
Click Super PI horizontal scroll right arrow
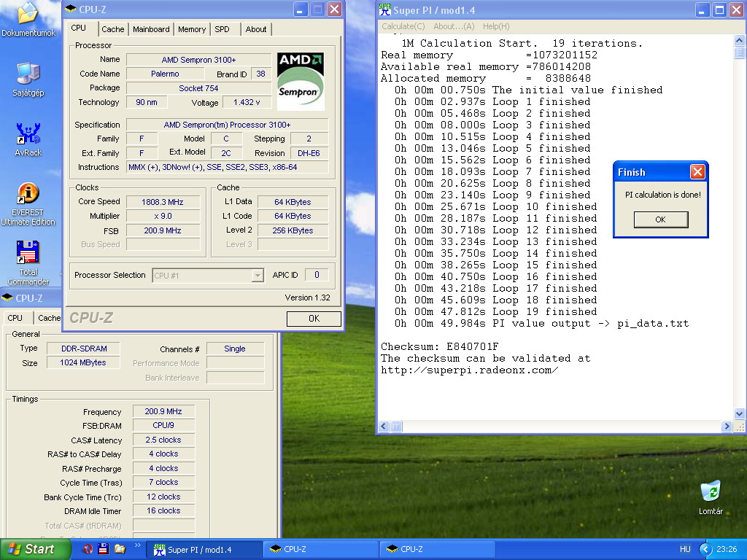[x=727, y=427]
